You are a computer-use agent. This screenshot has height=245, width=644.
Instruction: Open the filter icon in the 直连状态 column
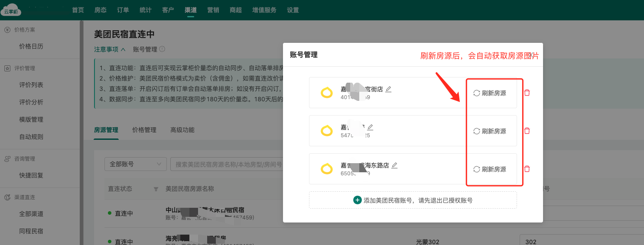pos(156,189)
